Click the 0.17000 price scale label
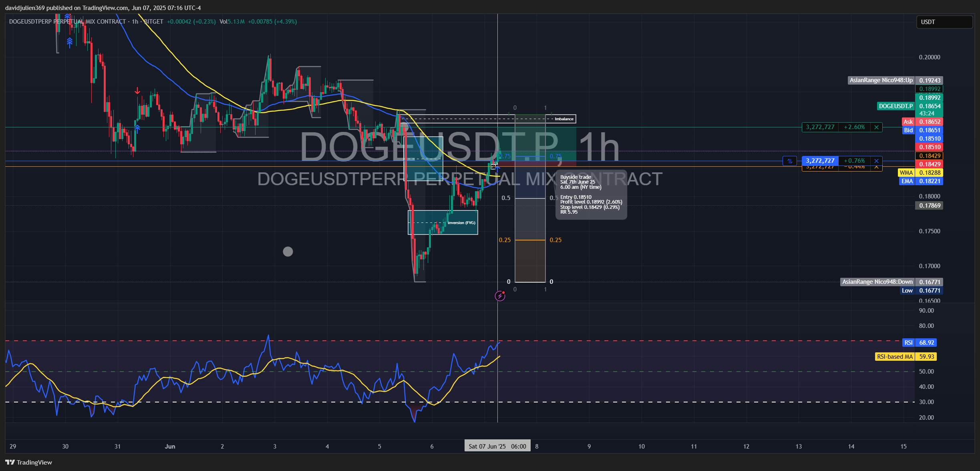Viewport: 980px width, 471px height. [930, 266]
